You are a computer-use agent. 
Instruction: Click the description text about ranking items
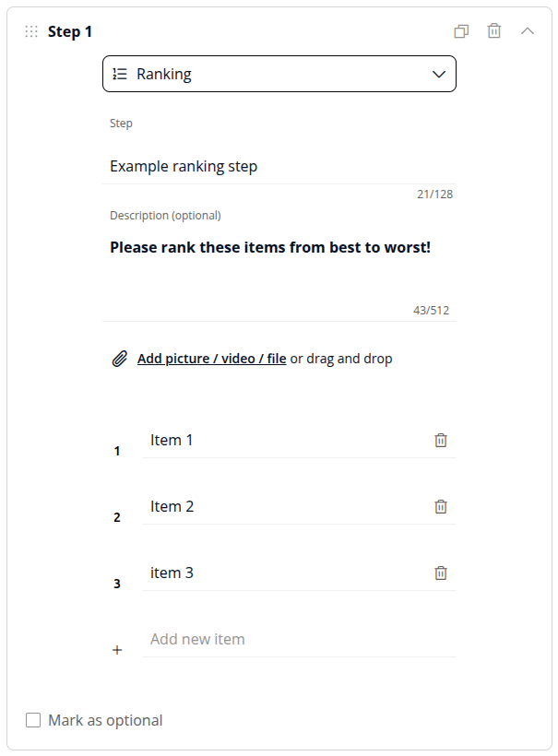(x=270, y=247)
